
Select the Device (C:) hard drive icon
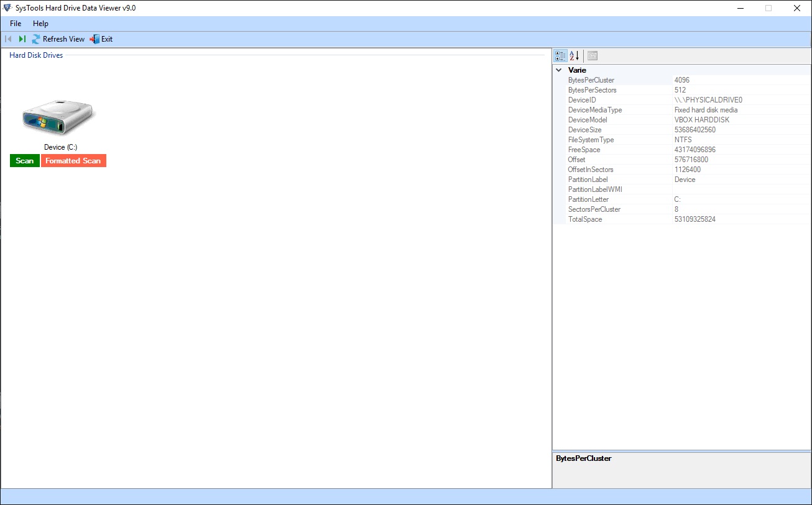tap(58, 119)
